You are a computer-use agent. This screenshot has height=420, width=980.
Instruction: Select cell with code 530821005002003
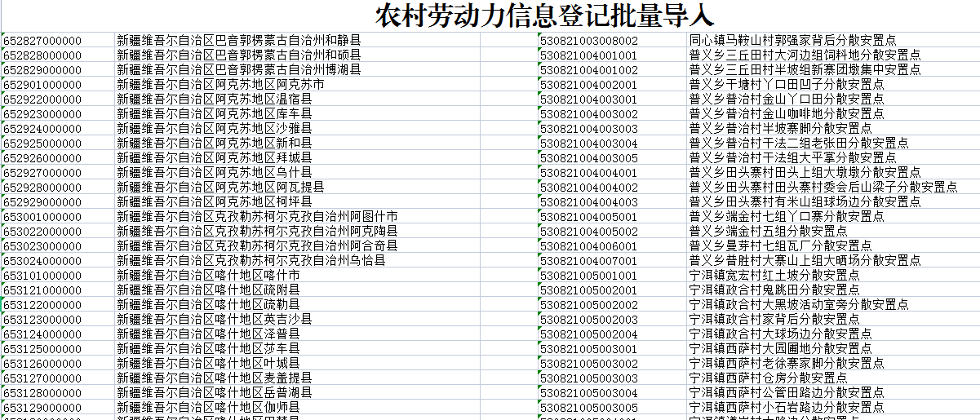tap(612, 320)
